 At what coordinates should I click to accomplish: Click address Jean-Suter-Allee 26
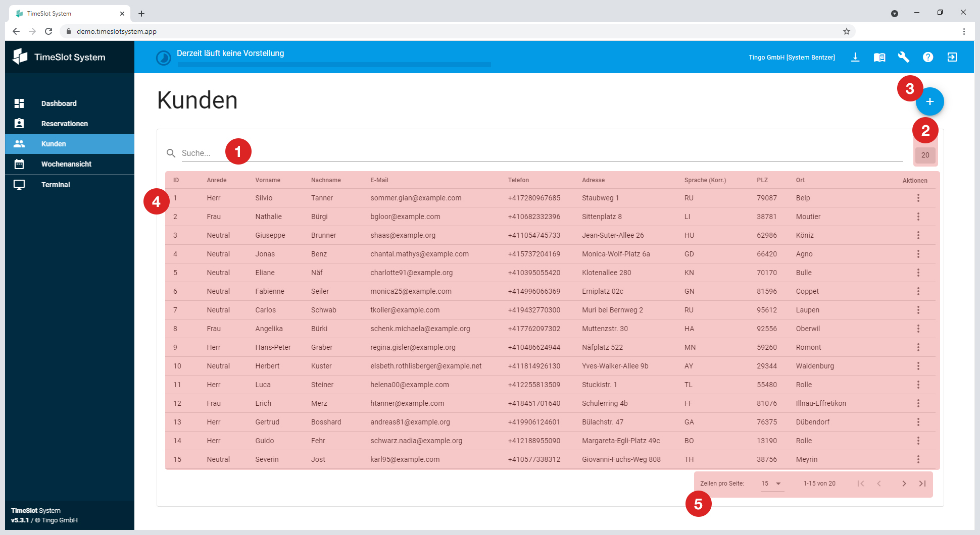(613, 235)
